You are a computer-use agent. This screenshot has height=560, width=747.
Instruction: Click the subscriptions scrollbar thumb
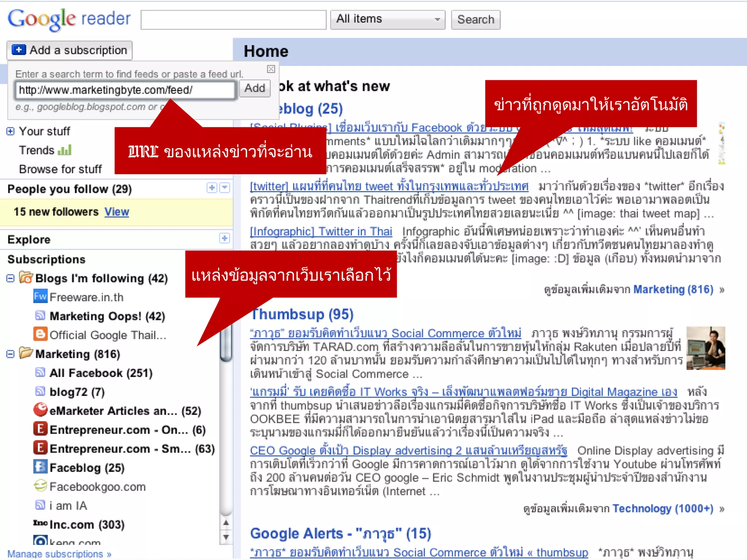(x=226, y=342)
